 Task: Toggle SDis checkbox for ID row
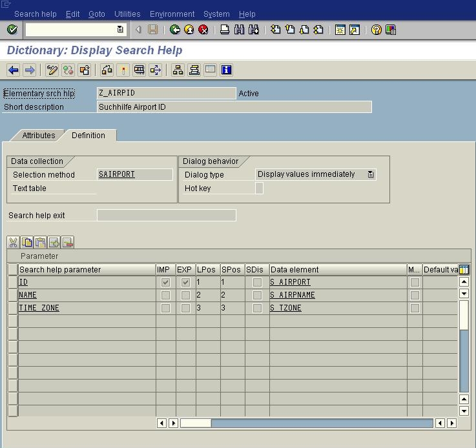point(257,282)
